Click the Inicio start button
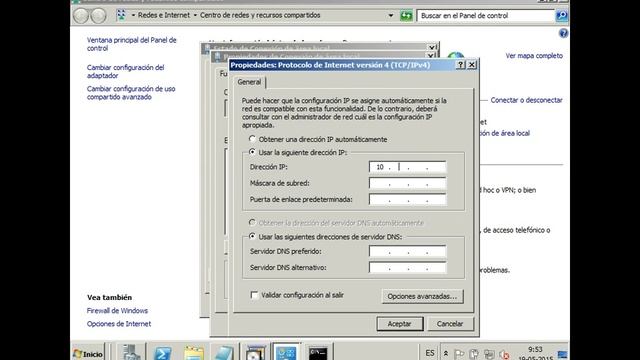 (88, 353)
